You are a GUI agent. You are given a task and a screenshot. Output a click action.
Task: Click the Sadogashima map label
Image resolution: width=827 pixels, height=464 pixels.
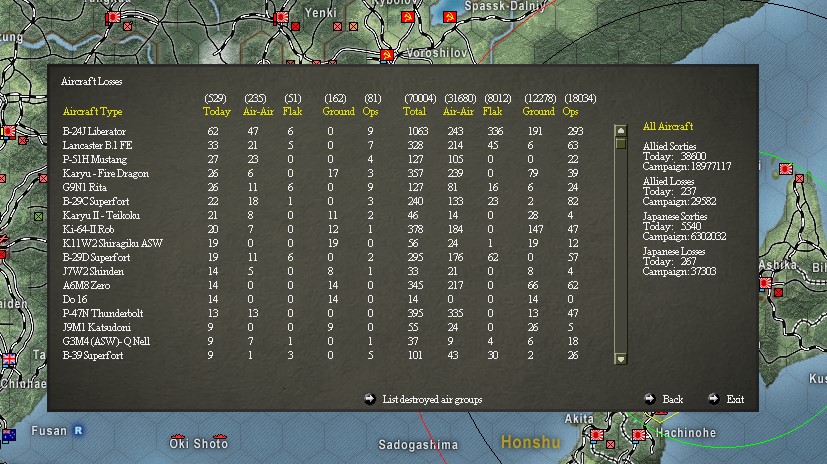pos(418,445)
